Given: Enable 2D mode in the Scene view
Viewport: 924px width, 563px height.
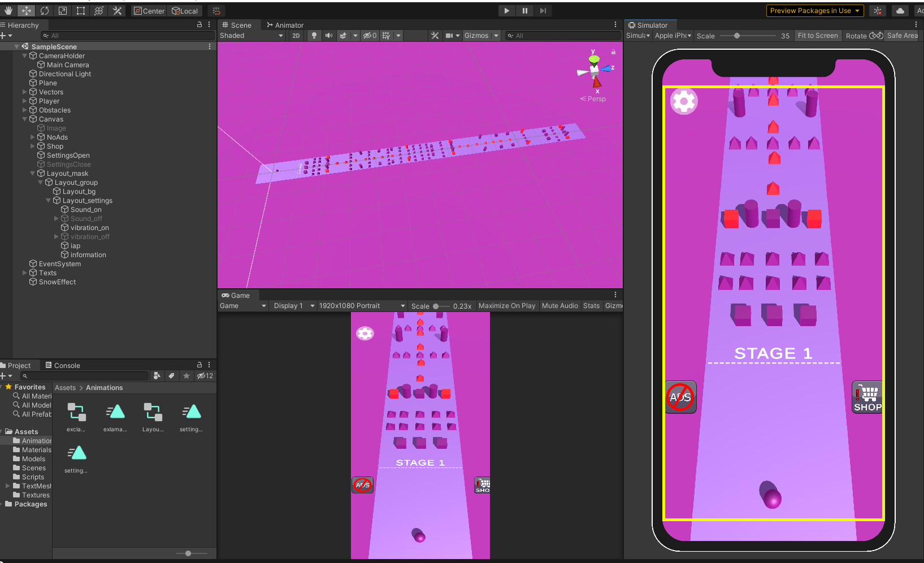Looking at the screenshot, I should (296, 35).
